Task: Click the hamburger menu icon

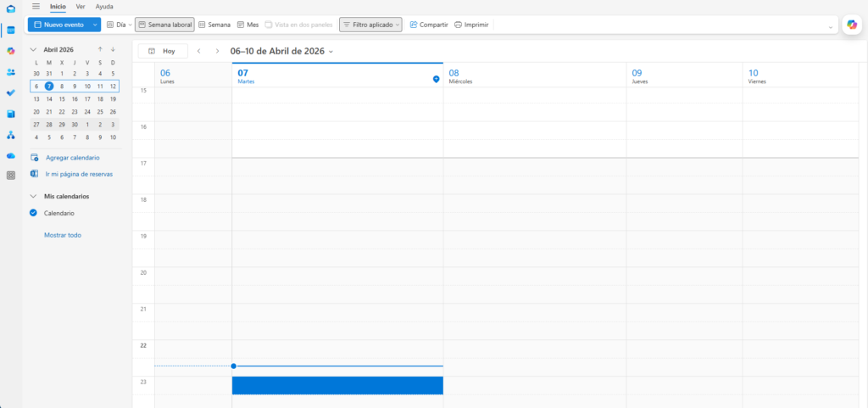Action: pos(36,6)
